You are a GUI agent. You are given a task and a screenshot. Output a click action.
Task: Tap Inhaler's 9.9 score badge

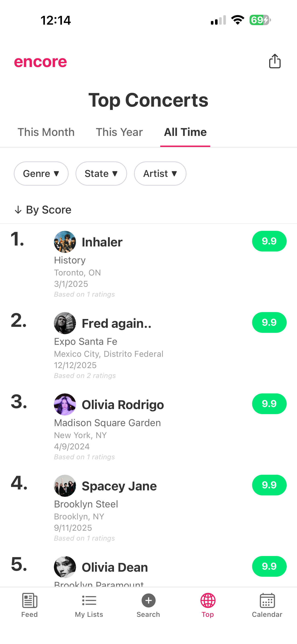pyautogui.click(x=269, y=241)
